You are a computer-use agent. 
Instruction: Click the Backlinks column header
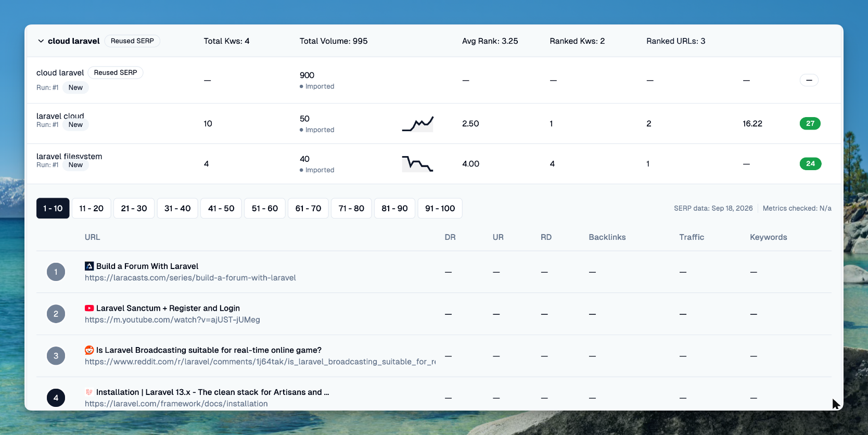(607, 237)
